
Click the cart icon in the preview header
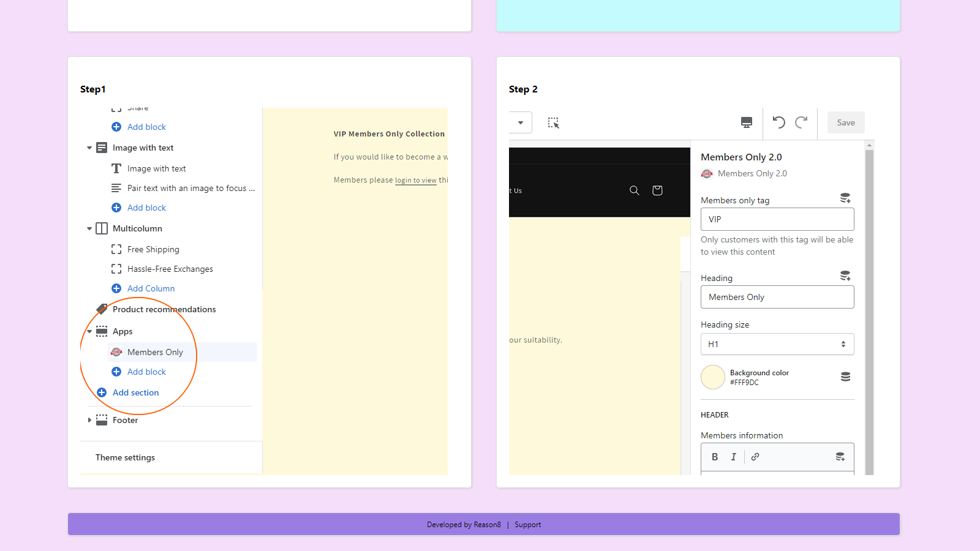657,190
